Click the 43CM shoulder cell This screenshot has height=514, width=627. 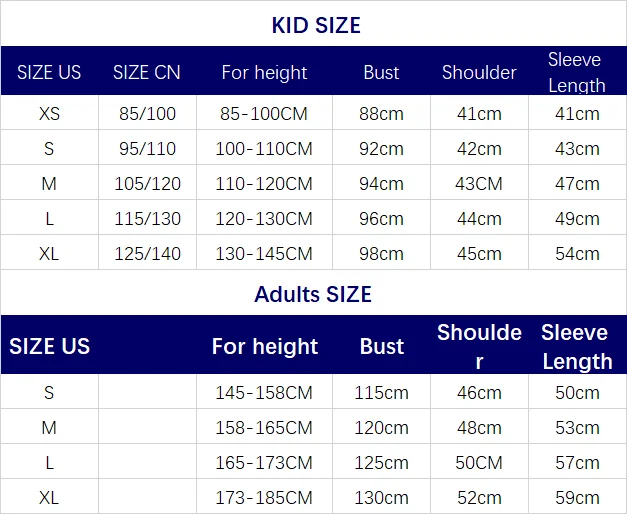point(479,184)
